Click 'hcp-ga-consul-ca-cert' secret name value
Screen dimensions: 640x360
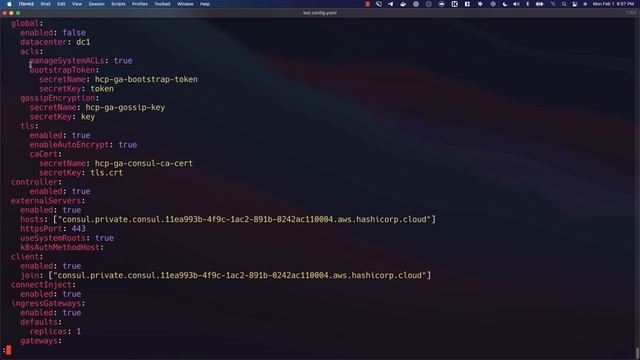pos(144,163)
